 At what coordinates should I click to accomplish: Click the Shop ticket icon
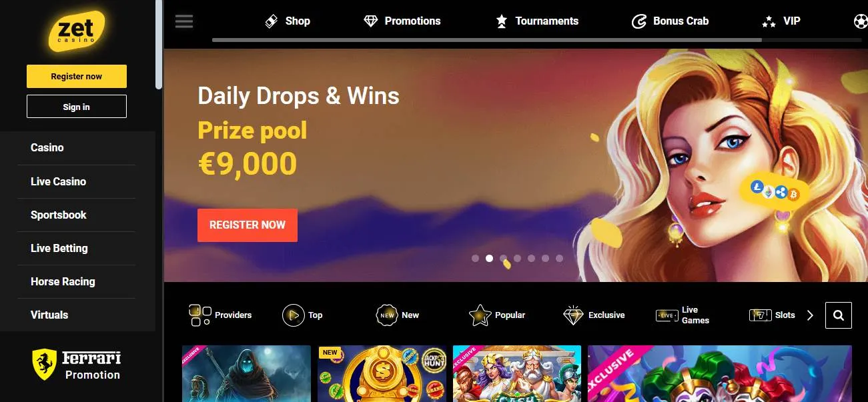coord(271,21)
